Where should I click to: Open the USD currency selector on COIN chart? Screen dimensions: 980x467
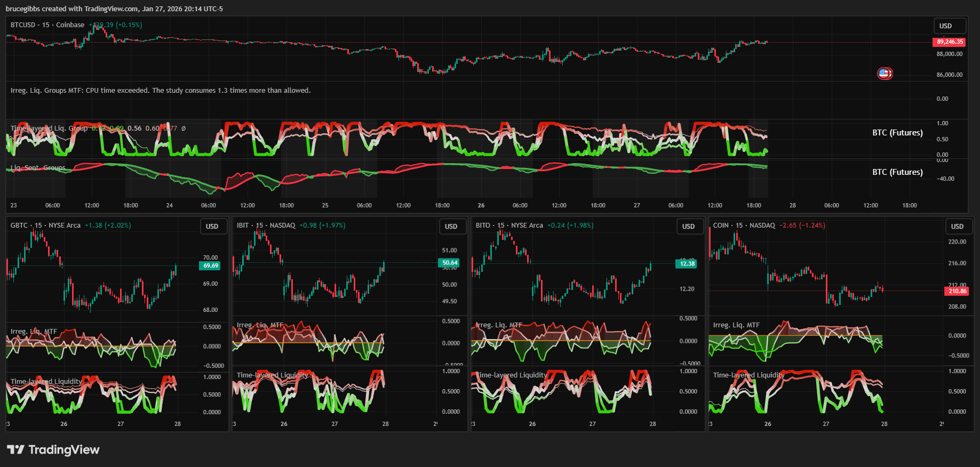957,227
